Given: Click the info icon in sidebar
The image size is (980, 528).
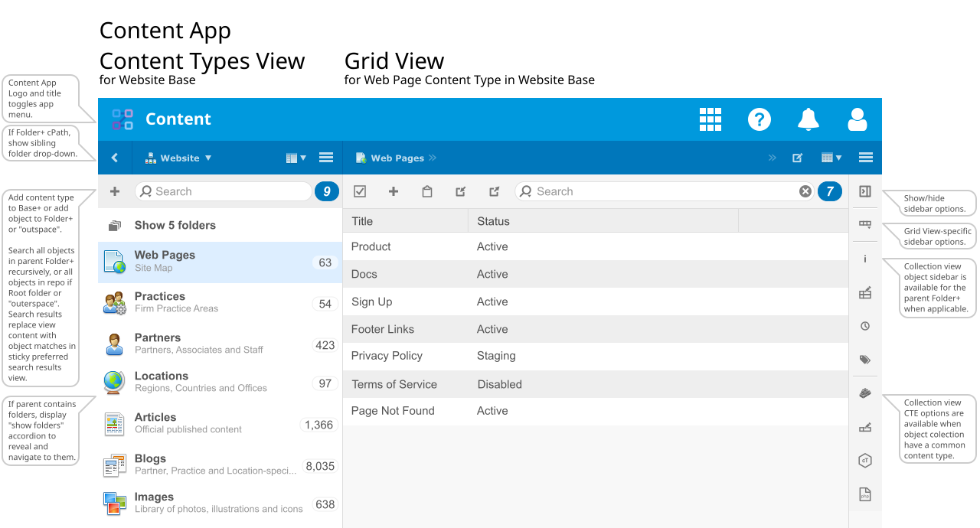Looking at the screenshot, I should pyautogui.click(x=865, y=259).
